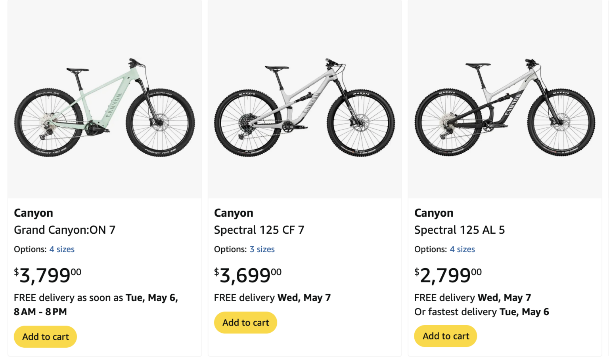The width and height of the screenshot is (609, 364).
Task: Select the $3,699 price of the Spectral 125 CF 7
Action: click(247, 274)
